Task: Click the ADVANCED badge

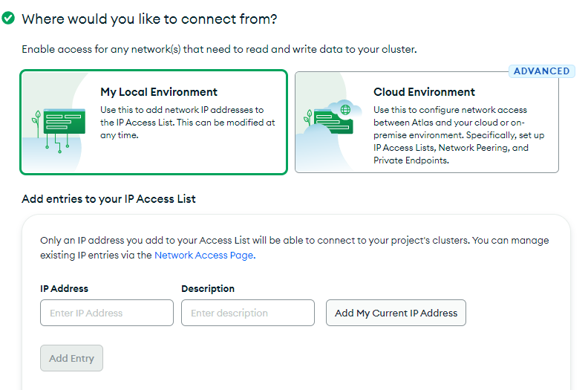Action: [541, 71]
